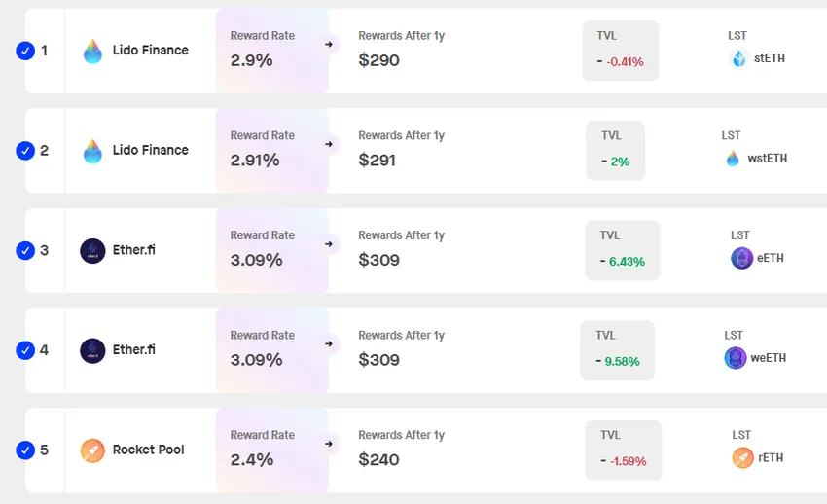Click the Rocket Pool rocket logo
Viewport: 827px width, 504px height.
(x=92, y=450)
